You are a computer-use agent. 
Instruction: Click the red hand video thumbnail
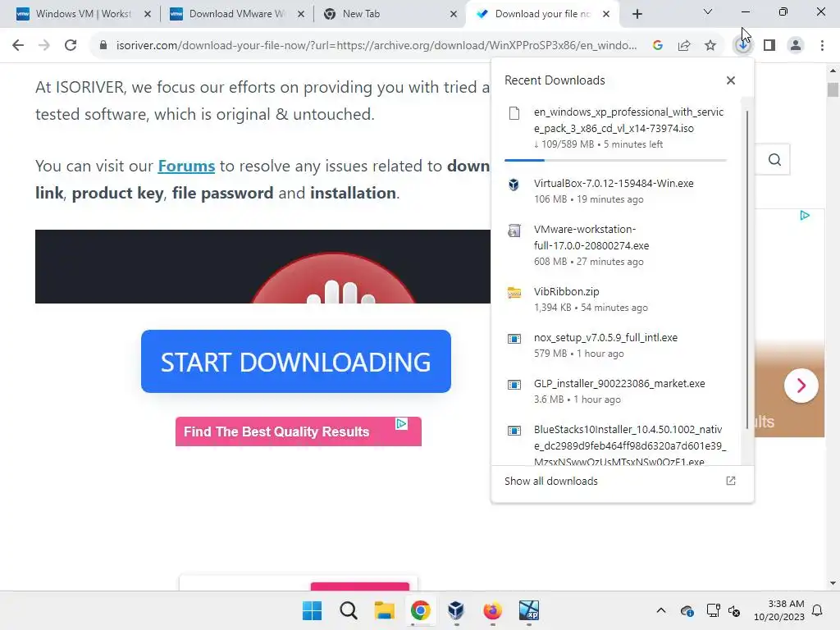click(x=262, y=267)
